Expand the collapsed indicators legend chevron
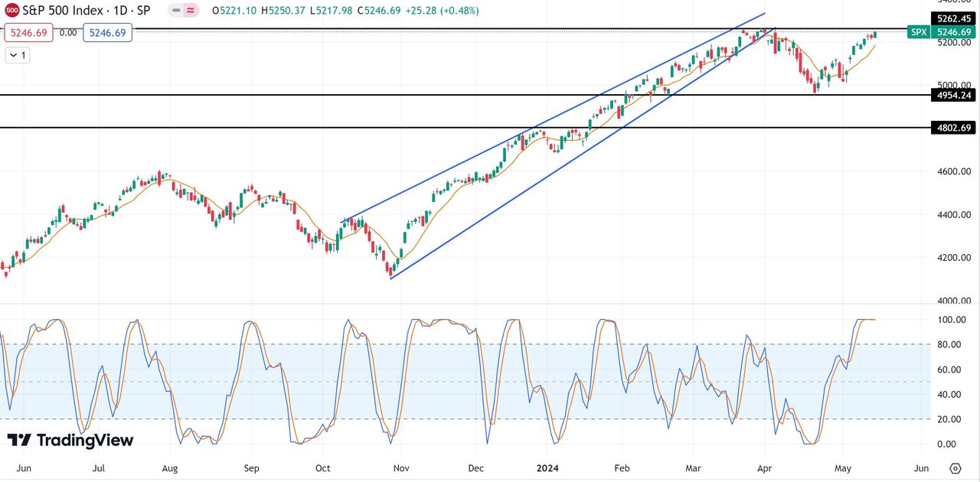Viewport: 980px width, 482px height. [17, 55]
